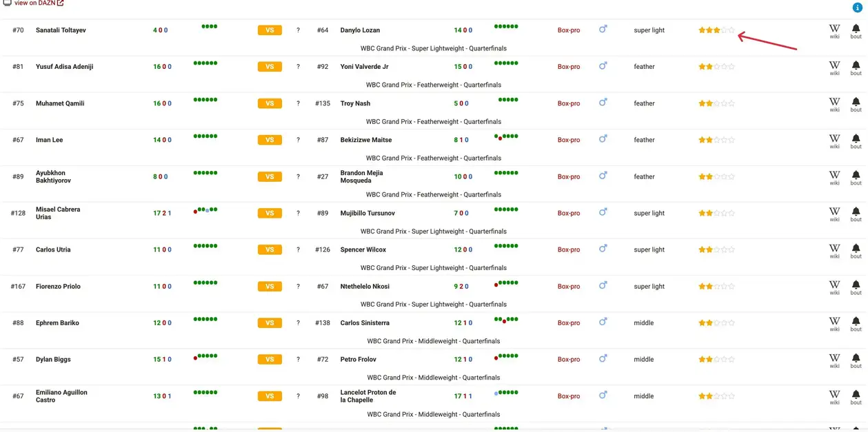Image resolution: width=868 pixels, height=432 pixels.
Task: Open Brandon Mejia Mosqueda fighter page
Action: [x=361, y=176]
